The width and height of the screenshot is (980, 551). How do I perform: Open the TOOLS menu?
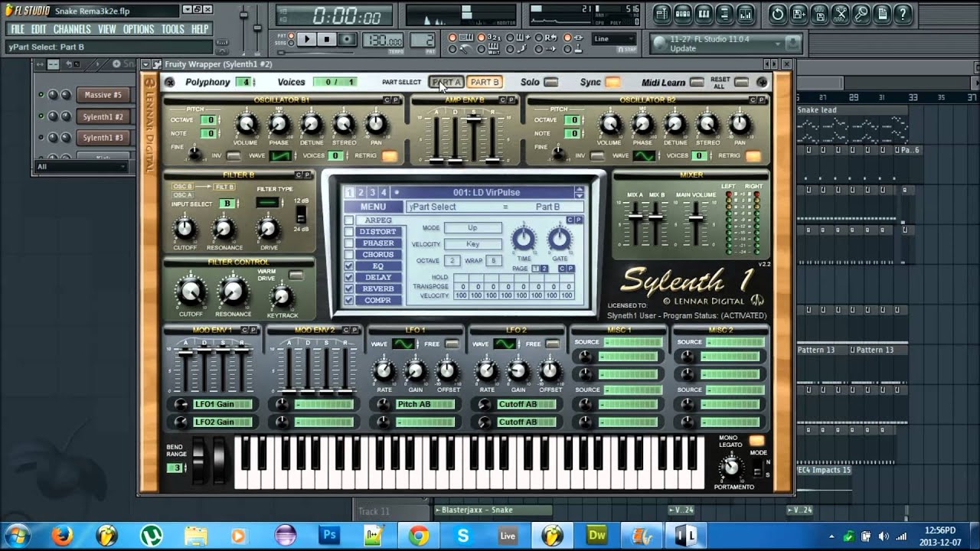pyautogui.click(x=173, y=29)
